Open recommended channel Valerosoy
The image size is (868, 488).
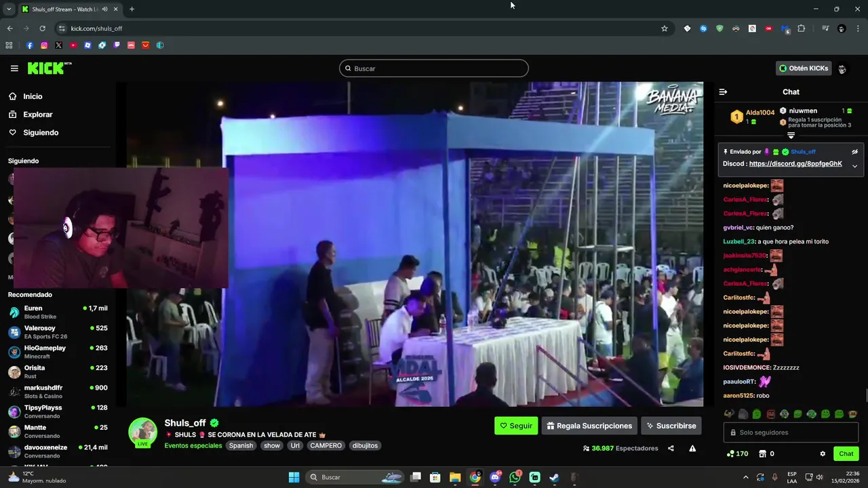(x=58, y=332)
